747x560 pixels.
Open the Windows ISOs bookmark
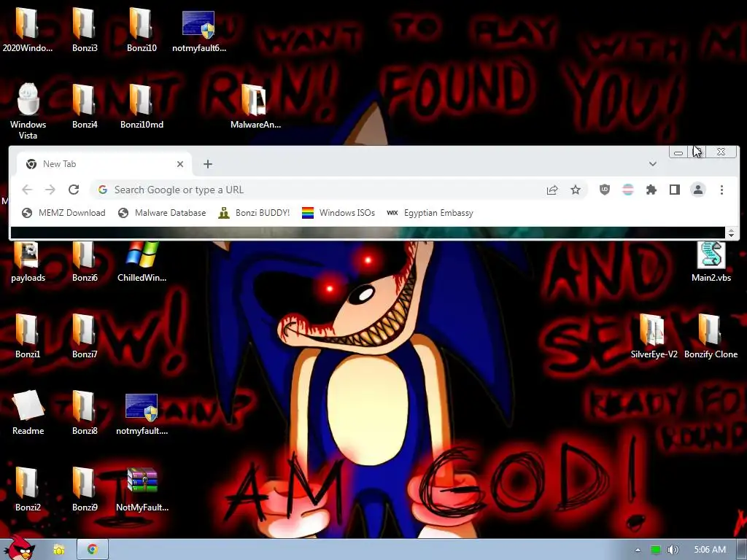(338, 213)
